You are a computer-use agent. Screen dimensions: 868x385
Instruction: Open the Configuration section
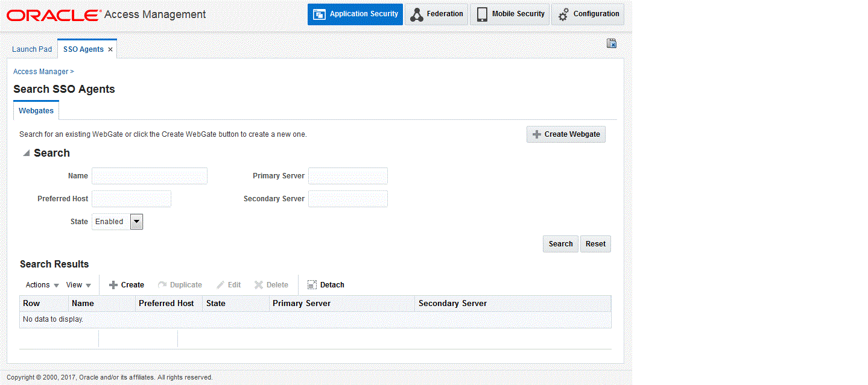point(588,14)
